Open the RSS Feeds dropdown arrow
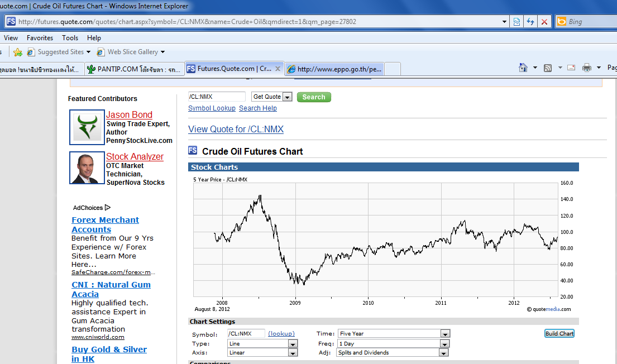The height and width of the screenshot is (364, 617). [560, 68]
